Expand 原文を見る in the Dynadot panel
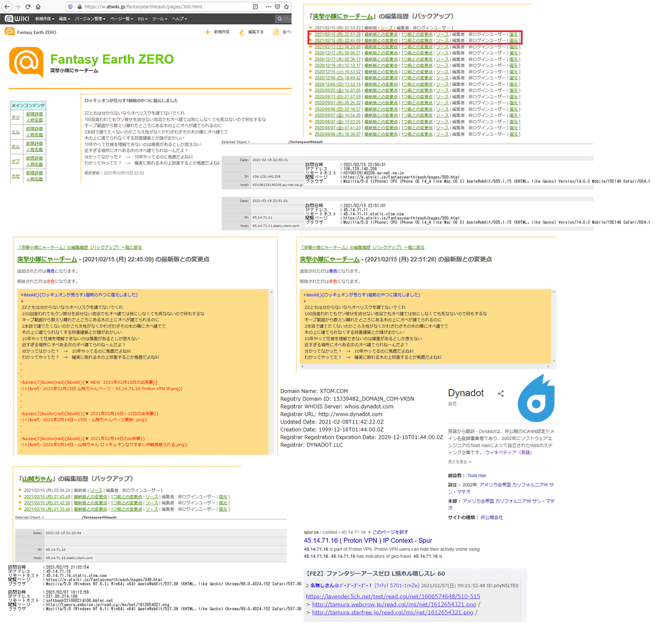Screen dimensions: 672x640 click(460, 462)
